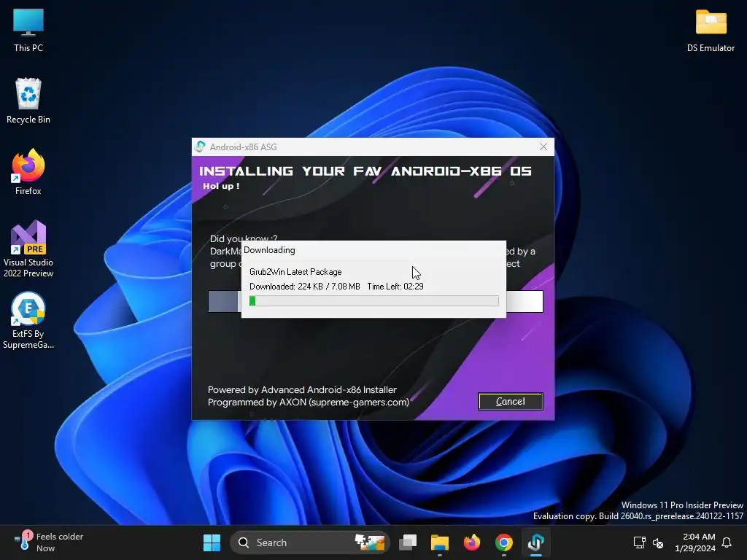The width and height of the screenshot is (747, 560).
Task: Open Google Chrome from the taskbar
Action: coord(503,542)
